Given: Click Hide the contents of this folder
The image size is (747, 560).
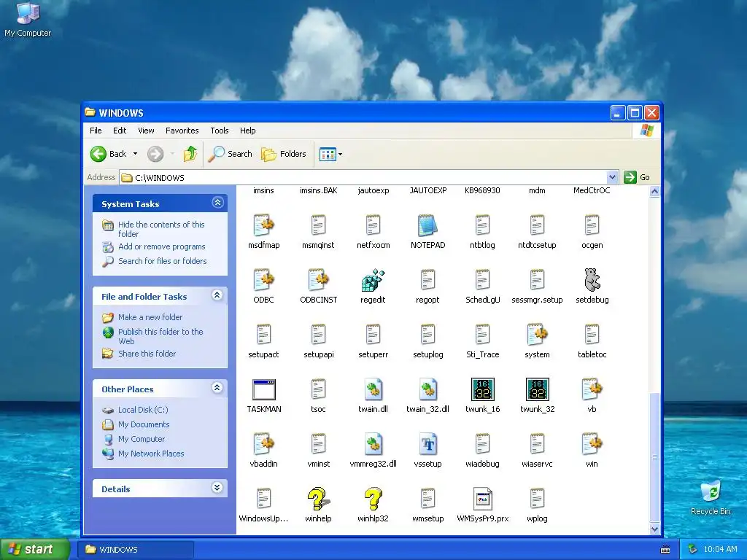Looking at the screenshot, I should point(161,229).
